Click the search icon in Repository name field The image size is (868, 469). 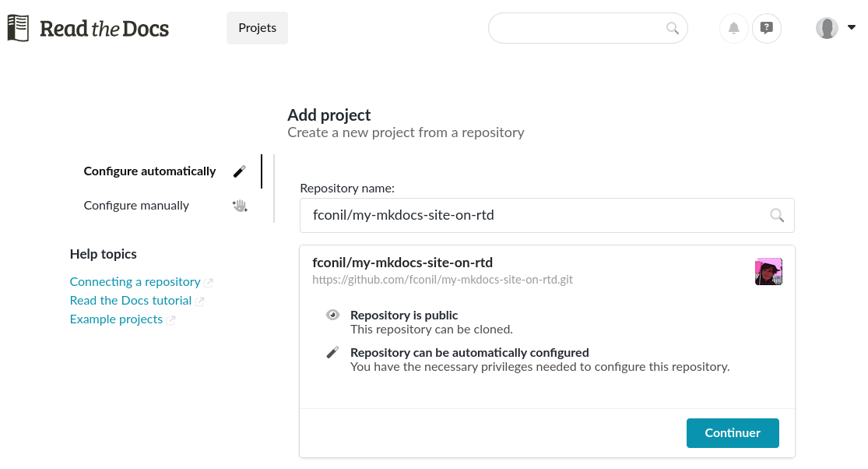click(776, 216)
